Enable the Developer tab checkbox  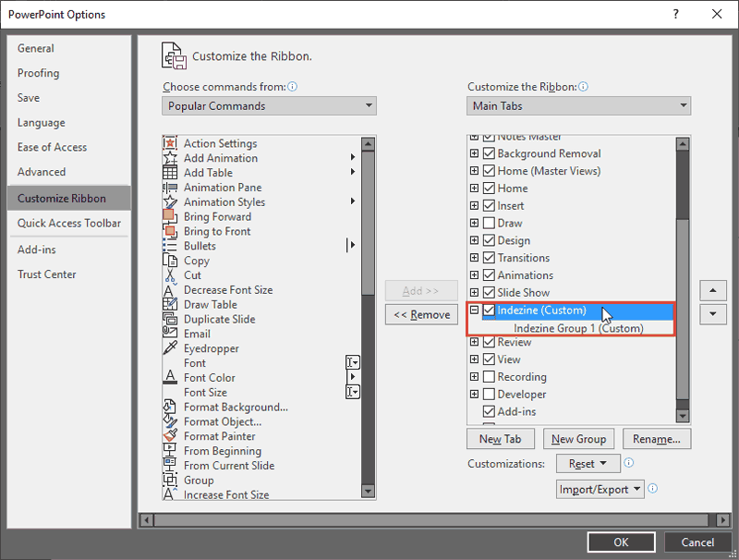489,394
